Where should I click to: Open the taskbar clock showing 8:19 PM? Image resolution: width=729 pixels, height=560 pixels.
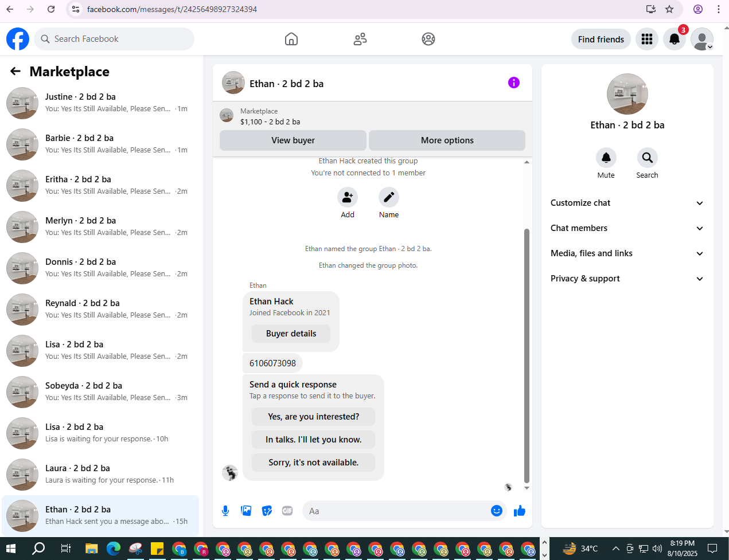click(x=683, y=549)
